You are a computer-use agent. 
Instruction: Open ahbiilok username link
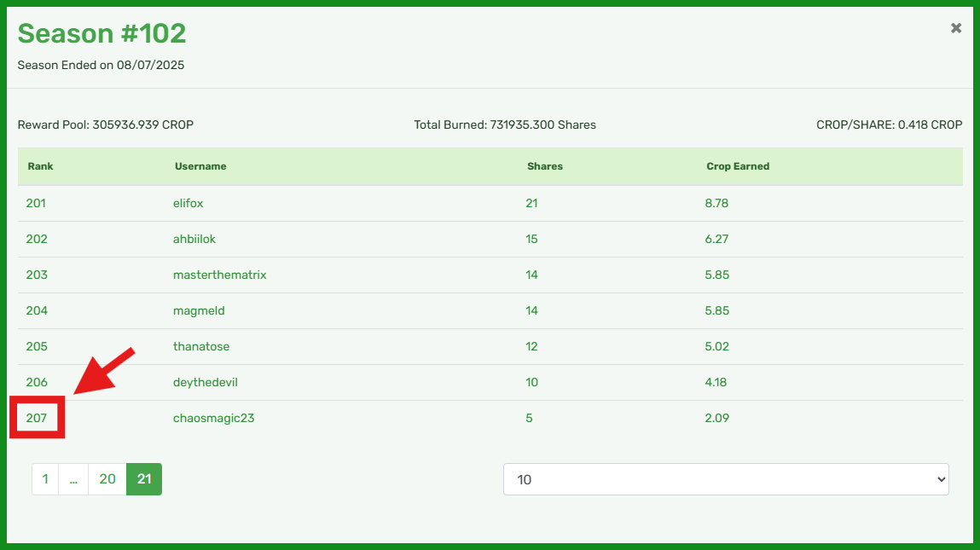click(x=194, y=239)
